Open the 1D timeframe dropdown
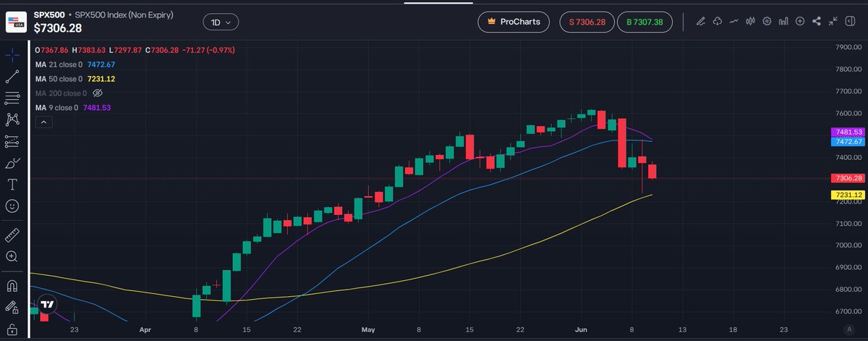 [221, 22]
